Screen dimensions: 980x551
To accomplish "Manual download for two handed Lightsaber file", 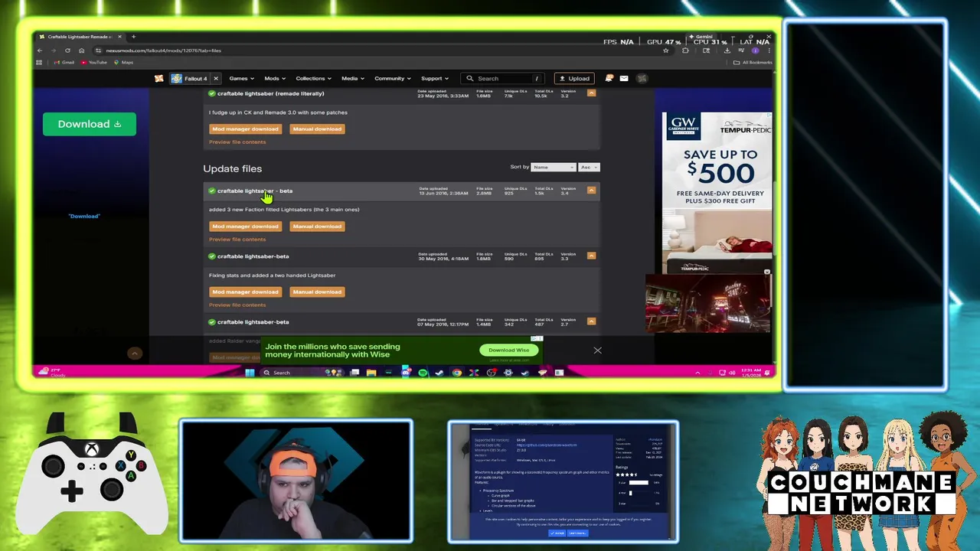I will point(317,292).
